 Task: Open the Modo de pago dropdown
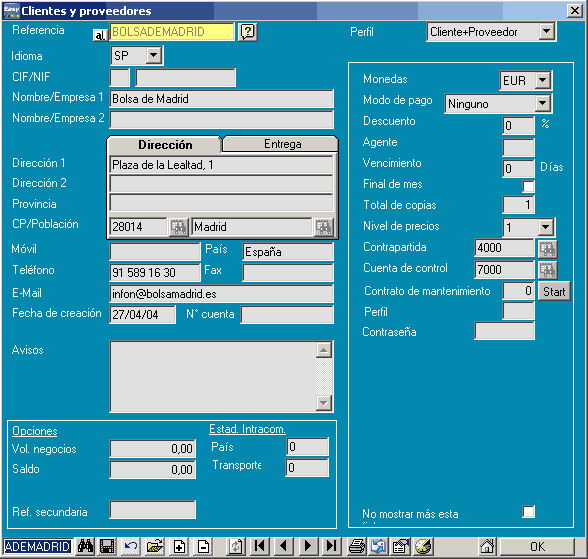point(543,103)
